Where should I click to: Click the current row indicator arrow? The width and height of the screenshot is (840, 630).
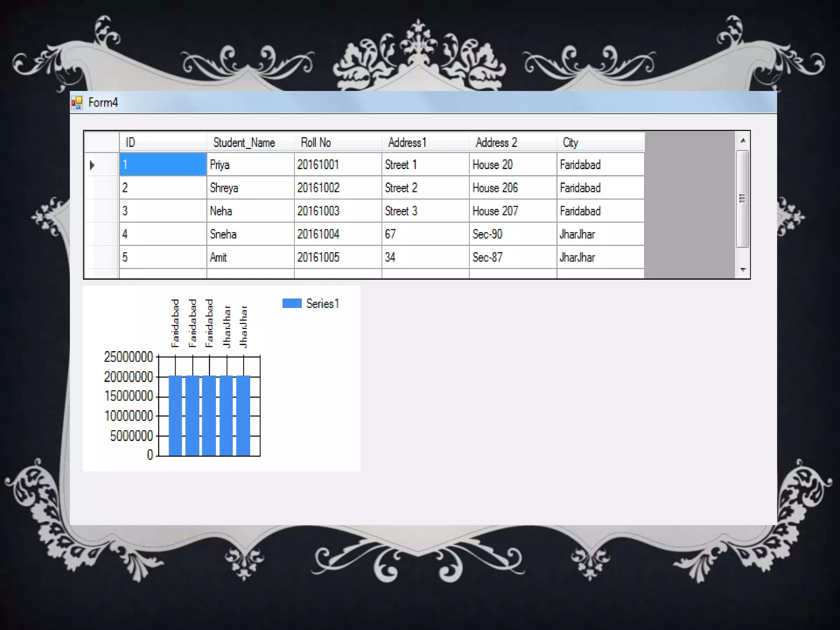point(92,165)
